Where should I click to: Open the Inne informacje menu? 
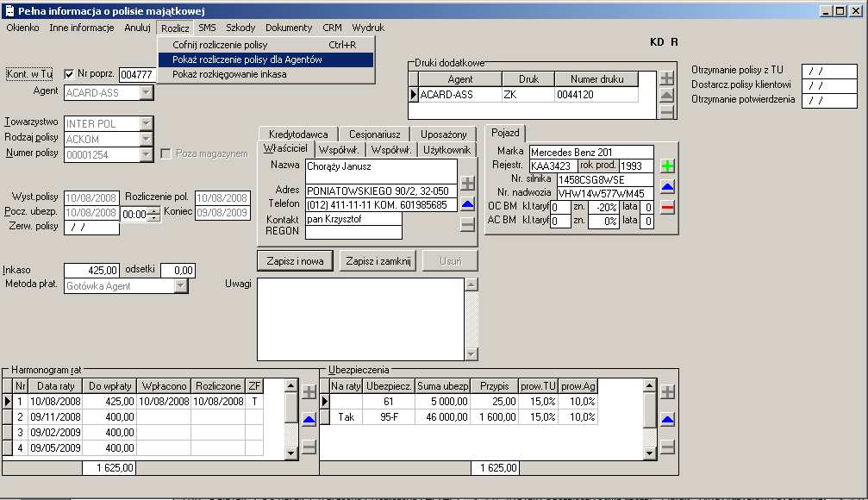[x=82, y=28]
